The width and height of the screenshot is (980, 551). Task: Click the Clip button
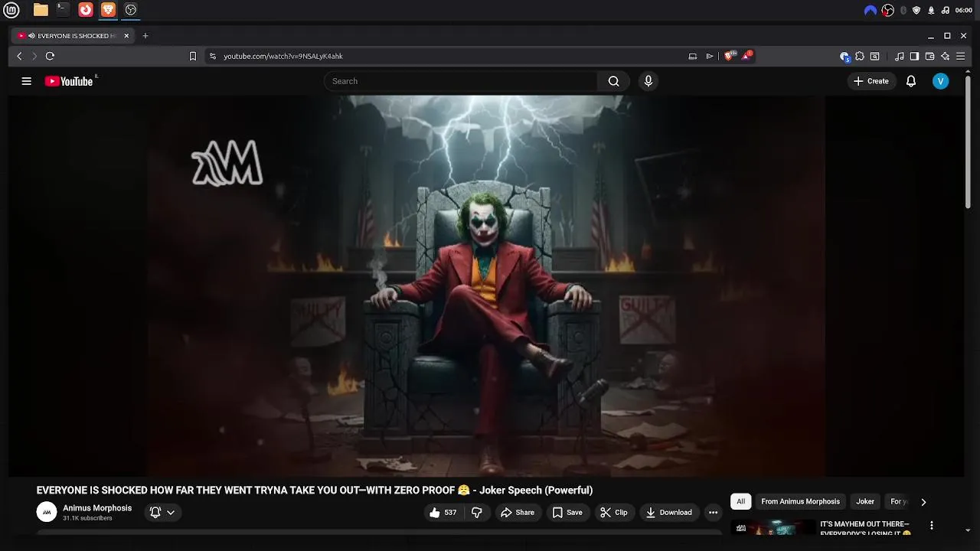point(614,513)
